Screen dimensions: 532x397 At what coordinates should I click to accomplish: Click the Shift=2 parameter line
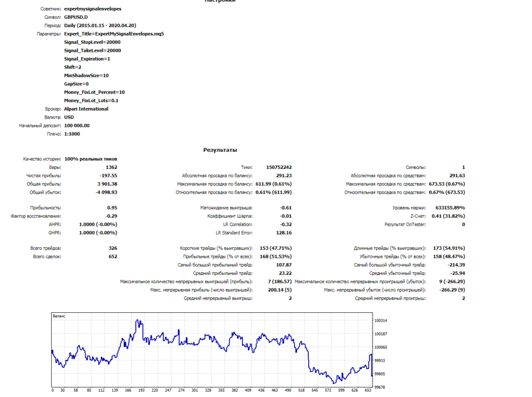72,67
